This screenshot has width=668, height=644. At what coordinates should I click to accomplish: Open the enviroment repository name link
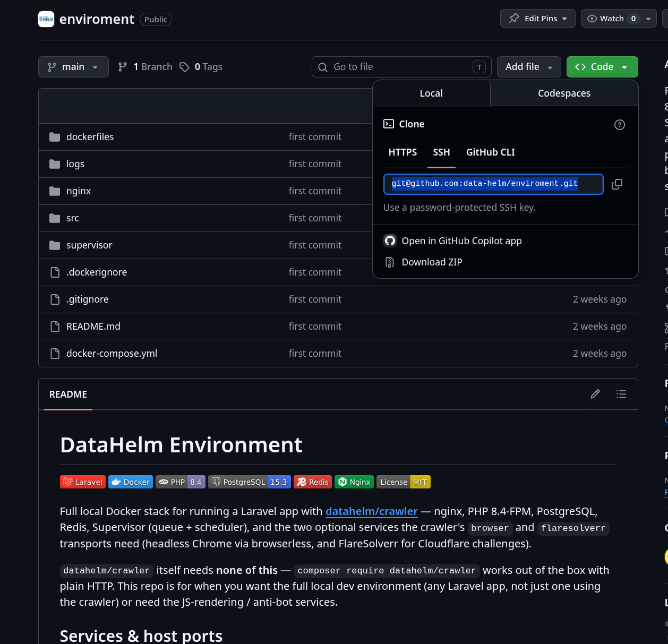[97, 19]
